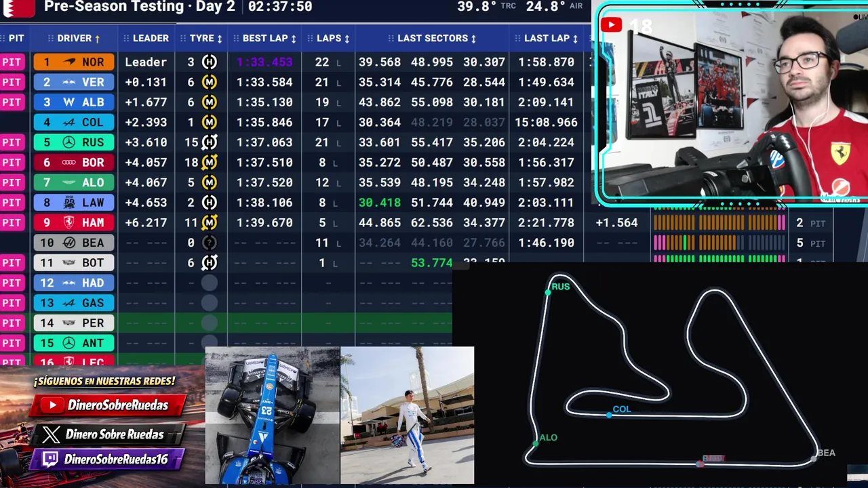Click the HAM mini-sector bar strip

coord(719,223)
